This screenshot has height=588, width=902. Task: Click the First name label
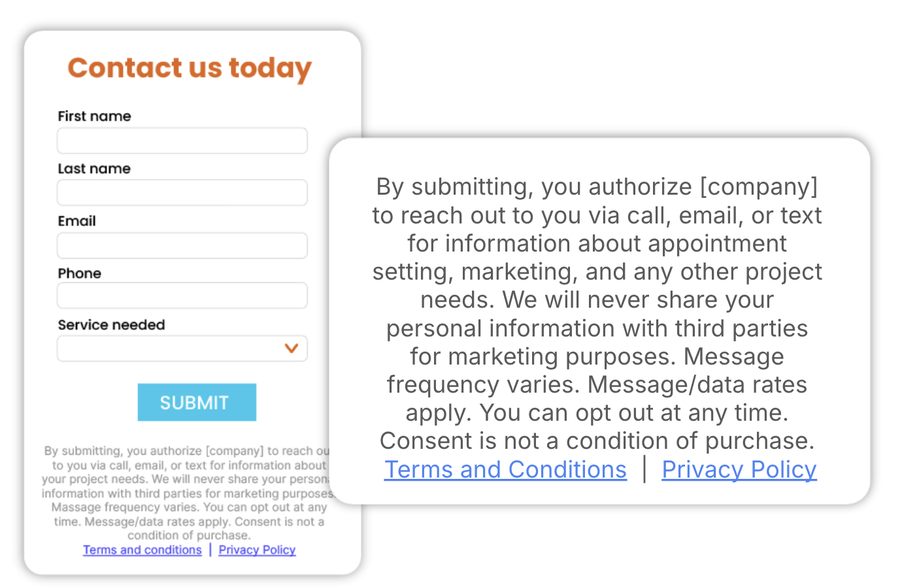(x=93, y=116)
